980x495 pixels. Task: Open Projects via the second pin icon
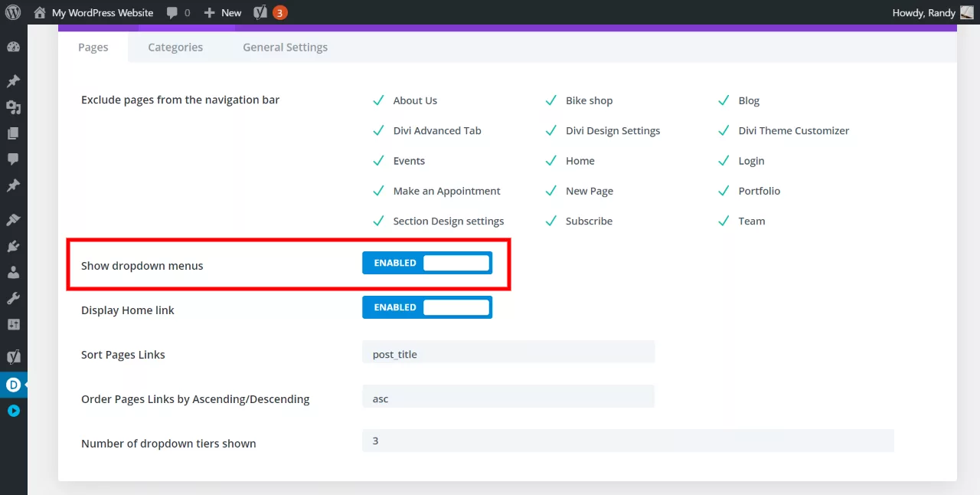13,185
